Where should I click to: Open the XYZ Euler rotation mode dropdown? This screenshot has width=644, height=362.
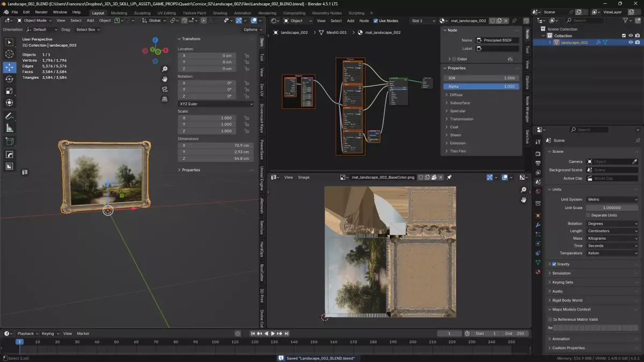[215, 104]
